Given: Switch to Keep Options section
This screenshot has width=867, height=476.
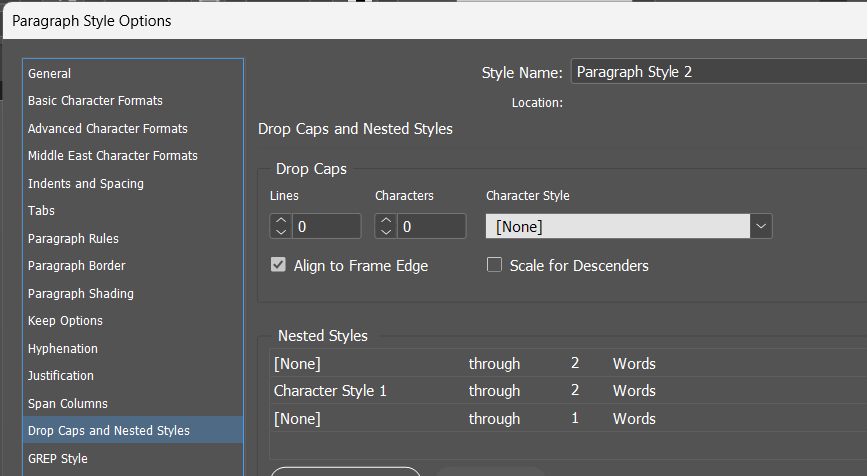Looking at the screenshot, I should pyautogui.click(x=65, y=321).
